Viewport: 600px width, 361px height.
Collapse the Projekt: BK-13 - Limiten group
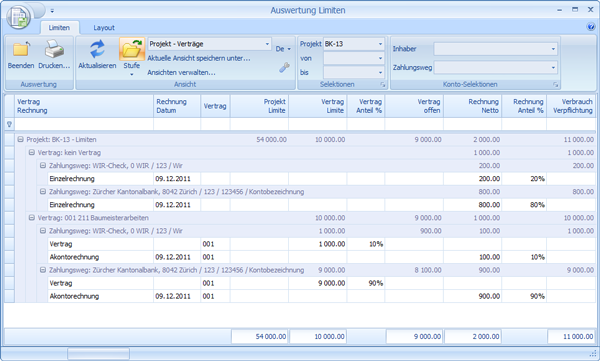[x=21, y=139]
